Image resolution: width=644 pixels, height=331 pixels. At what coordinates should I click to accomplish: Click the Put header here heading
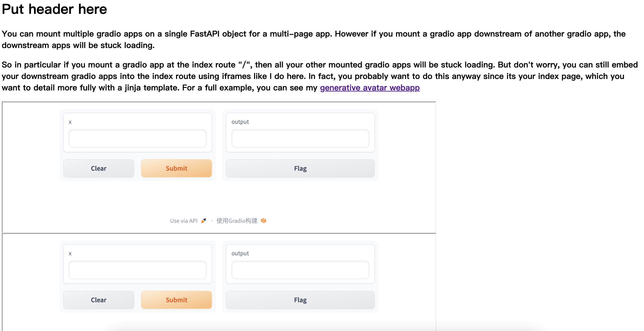[x=54, y=10]
